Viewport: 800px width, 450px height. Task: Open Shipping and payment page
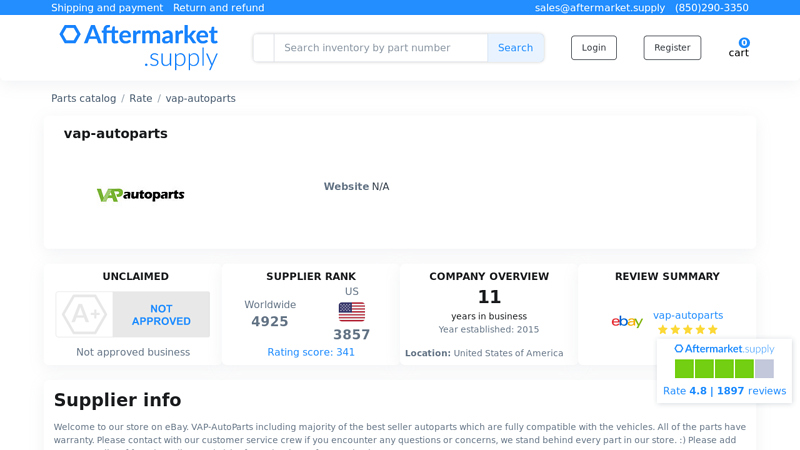click(x=107, y=8)
